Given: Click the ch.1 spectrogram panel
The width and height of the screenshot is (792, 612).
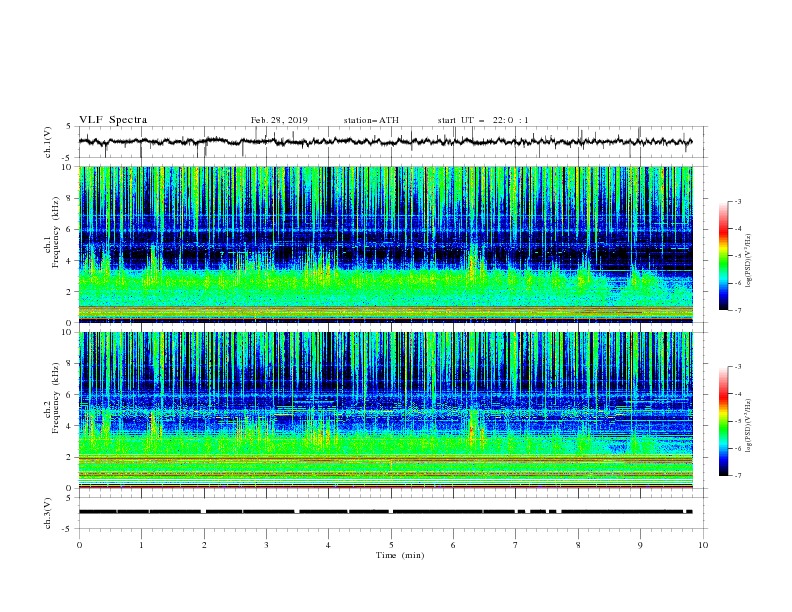Looking at the screenshot, I should (x=385, y=244).
